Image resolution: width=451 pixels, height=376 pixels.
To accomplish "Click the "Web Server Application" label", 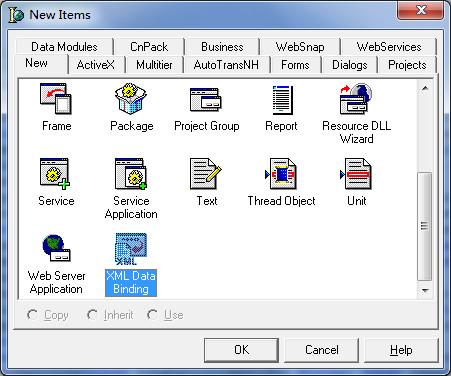I will (56, 282).
